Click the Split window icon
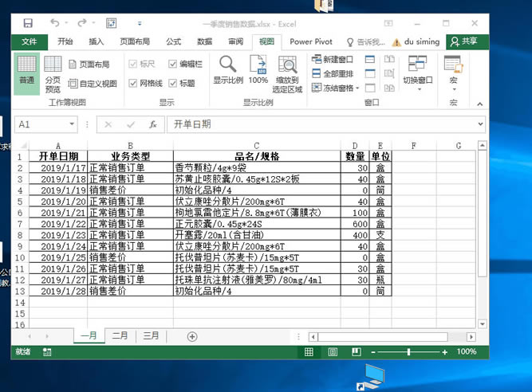This screenshot has width=532, height=392. [x=370, y=59]
